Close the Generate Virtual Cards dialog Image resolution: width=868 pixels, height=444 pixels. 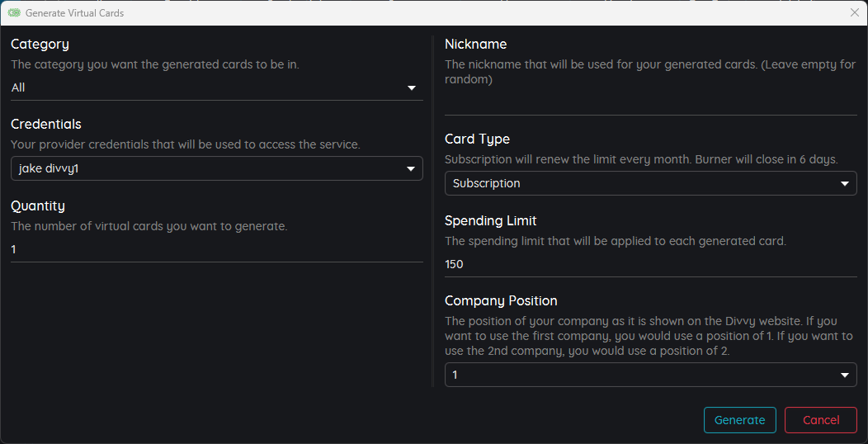[854, 12]
